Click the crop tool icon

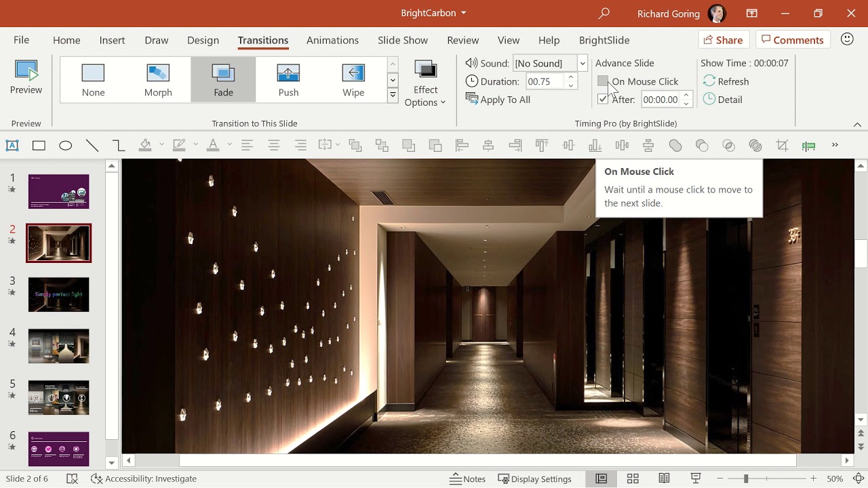[x=782, y=145]
